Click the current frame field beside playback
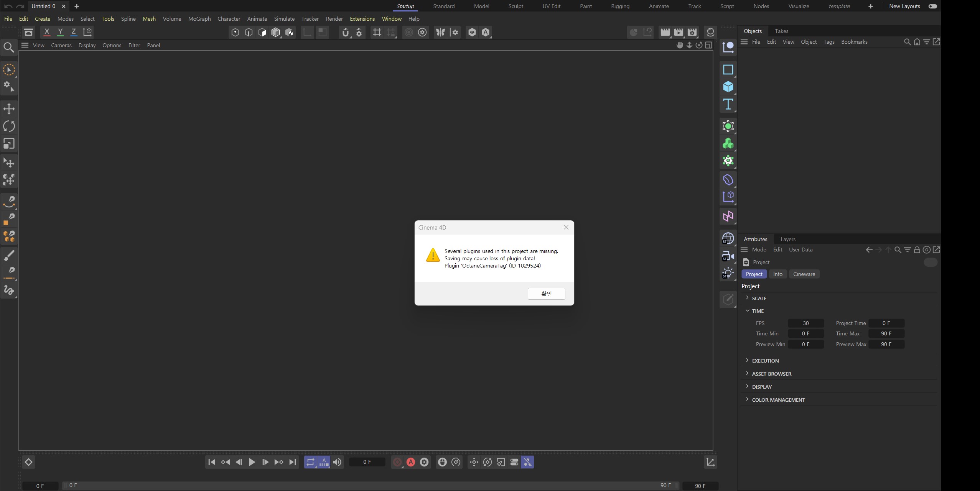This screenshot has height=491, width=980. pos(367,462)
